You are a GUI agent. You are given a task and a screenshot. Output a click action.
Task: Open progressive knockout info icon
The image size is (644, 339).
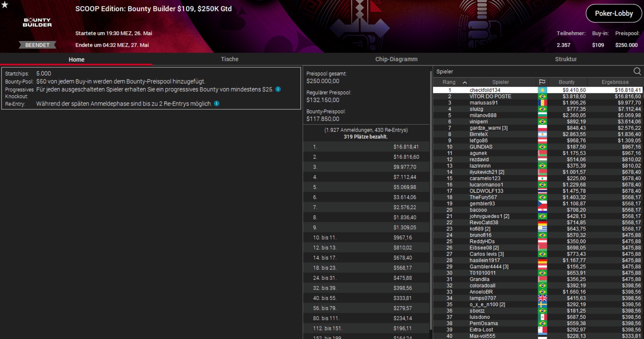pyautogui.click(x=278, y=89)
